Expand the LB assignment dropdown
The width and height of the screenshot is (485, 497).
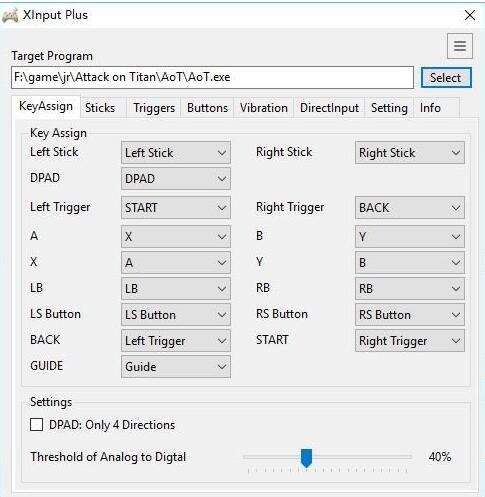[x=176, y=289]
